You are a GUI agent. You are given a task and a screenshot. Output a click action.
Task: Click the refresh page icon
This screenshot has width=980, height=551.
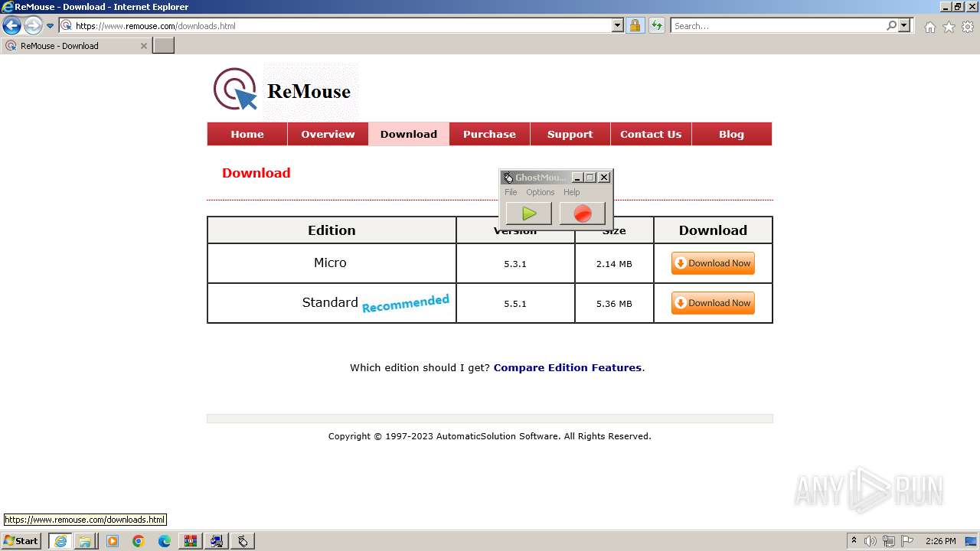[657, 26]
